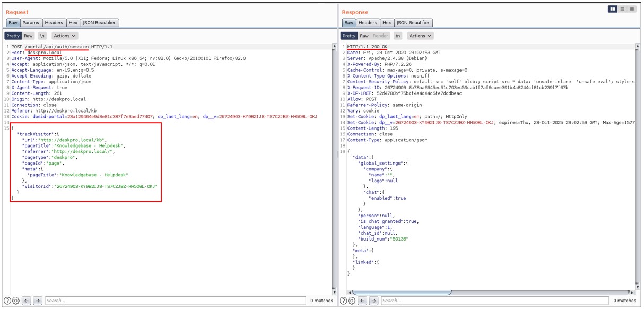This screenshot has height=309, width=644.
Task: Open the Request Raw tab
Action: 13,23
